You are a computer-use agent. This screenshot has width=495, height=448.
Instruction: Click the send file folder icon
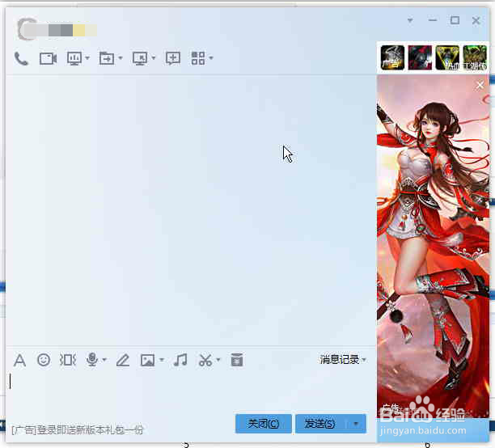(107, 58)
